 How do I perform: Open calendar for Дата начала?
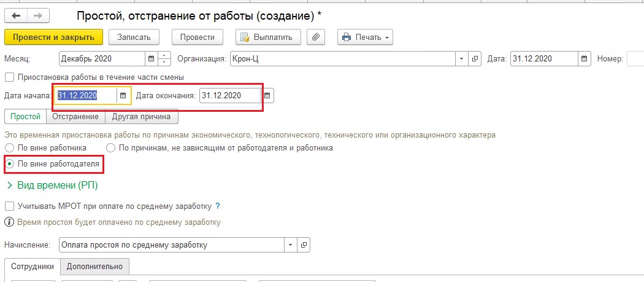tap(123, 95)
